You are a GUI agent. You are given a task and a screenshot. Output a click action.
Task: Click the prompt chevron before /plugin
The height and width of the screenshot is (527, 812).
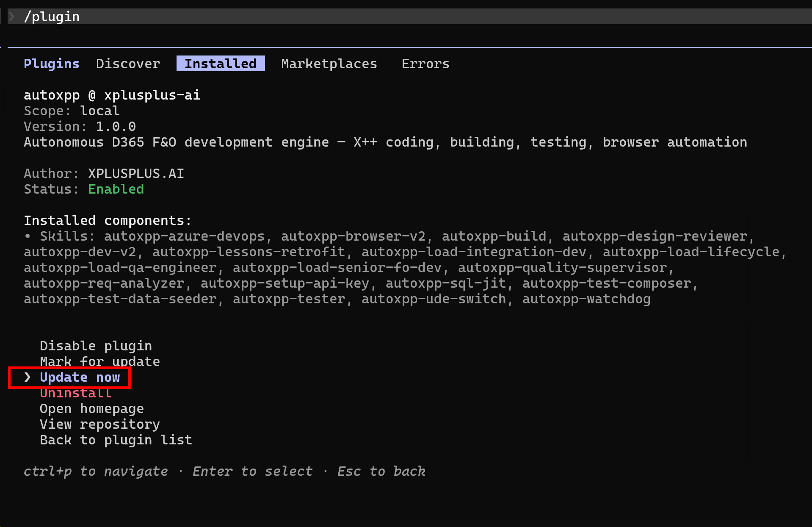12,17
